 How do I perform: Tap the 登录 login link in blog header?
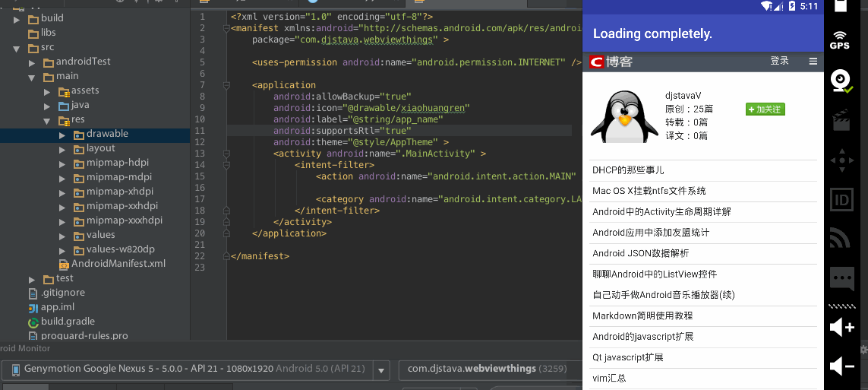pos(779,61)
